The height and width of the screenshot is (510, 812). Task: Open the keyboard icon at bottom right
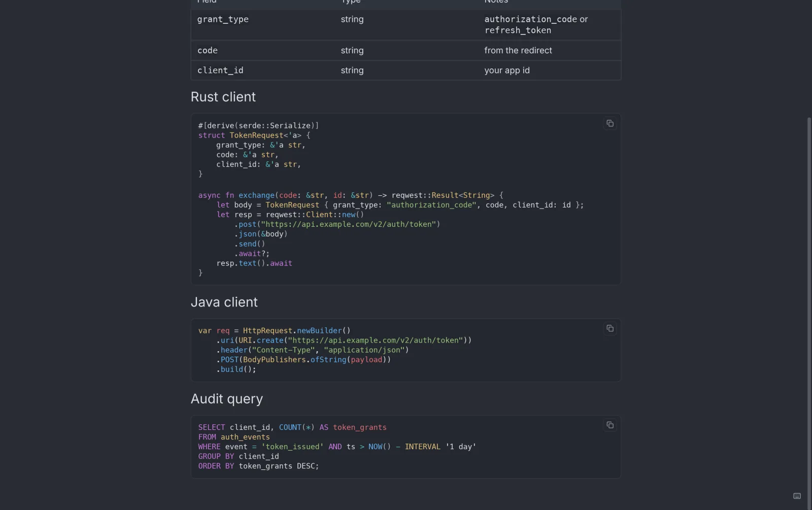[797, 496]
